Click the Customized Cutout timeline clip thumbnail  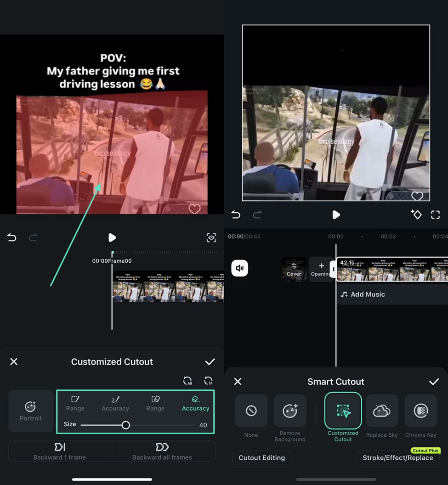pos(168,287)
